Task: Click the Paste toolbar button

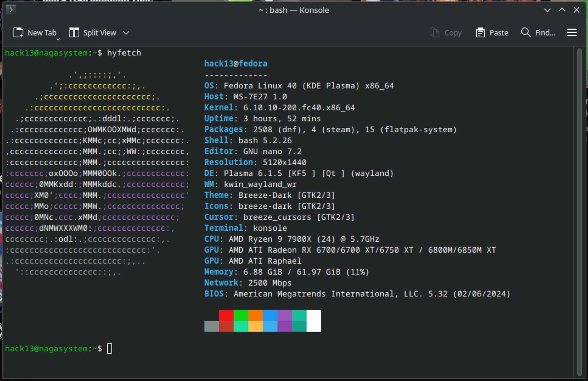Action: pyautogui.click(x=492, y=33)
